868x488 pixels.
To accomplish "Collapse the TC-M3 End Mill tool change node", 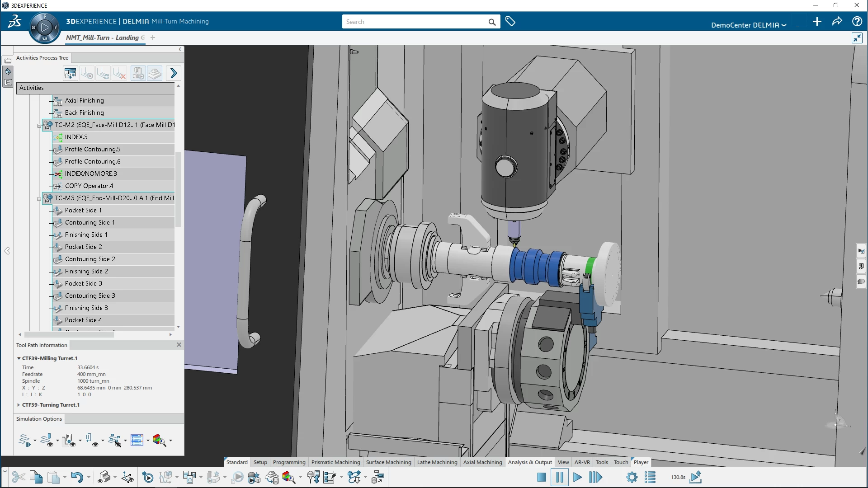I will coord(39,198).
